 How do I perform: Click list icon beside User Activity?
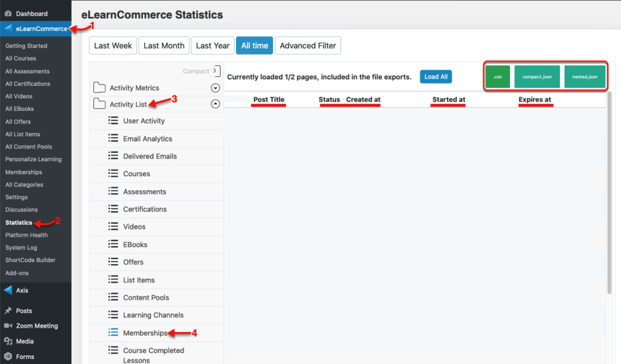(113, 121)
